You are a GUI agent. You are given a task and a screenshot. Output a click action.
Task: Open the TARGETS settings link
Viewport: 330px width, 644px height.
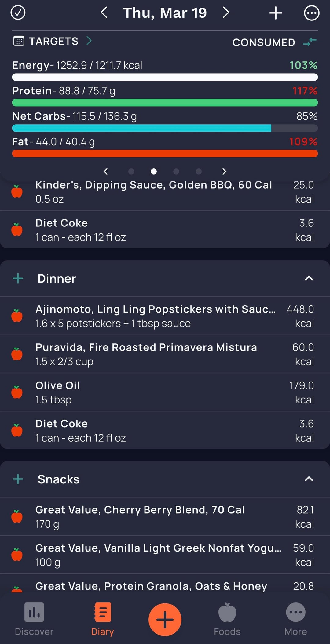53,41
